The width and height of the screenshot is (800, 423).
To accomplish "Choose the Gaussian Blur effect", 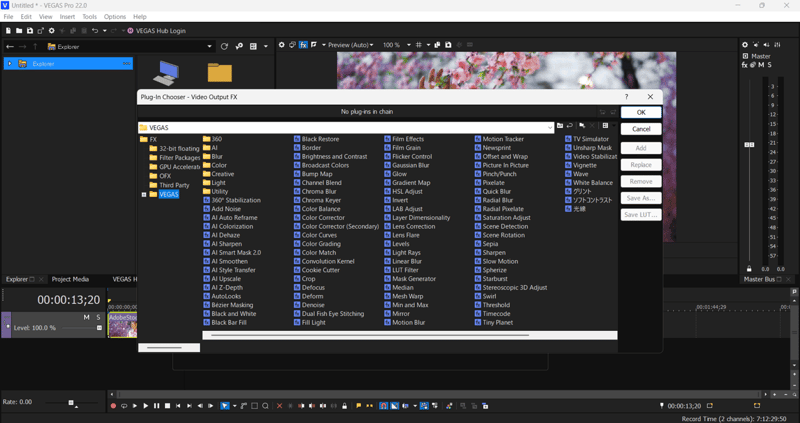I will 412,165.
